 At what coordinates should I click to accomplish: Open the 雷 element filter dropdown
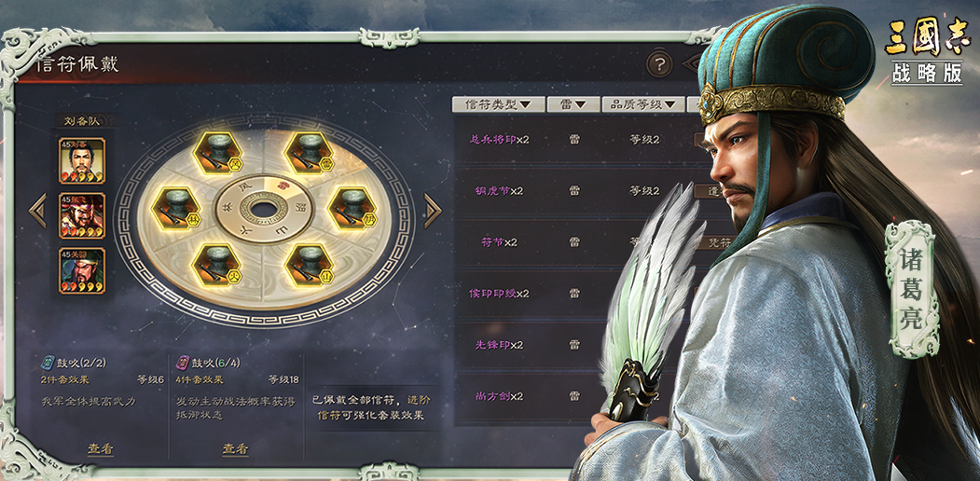[x=573, y=104]
